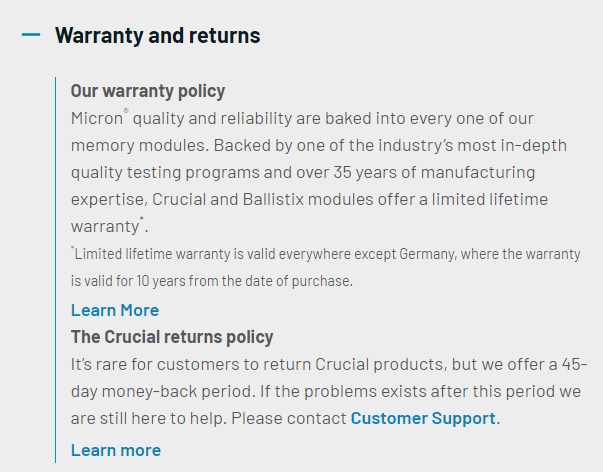603x472 pixels.
Task: Click the "Warranty and returns" heading
Action: click(x=157, y=36)
